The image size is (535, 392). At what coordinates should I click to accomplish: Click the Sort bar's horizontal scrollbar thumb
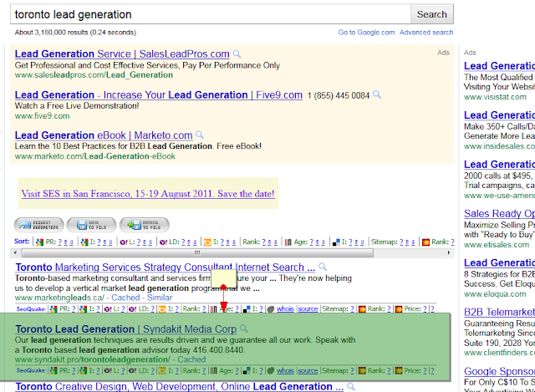[x=197, y=252]
